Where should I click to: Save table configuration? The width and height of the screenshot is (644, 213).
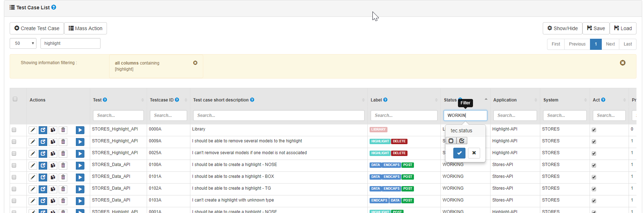(x=596, y=28)
